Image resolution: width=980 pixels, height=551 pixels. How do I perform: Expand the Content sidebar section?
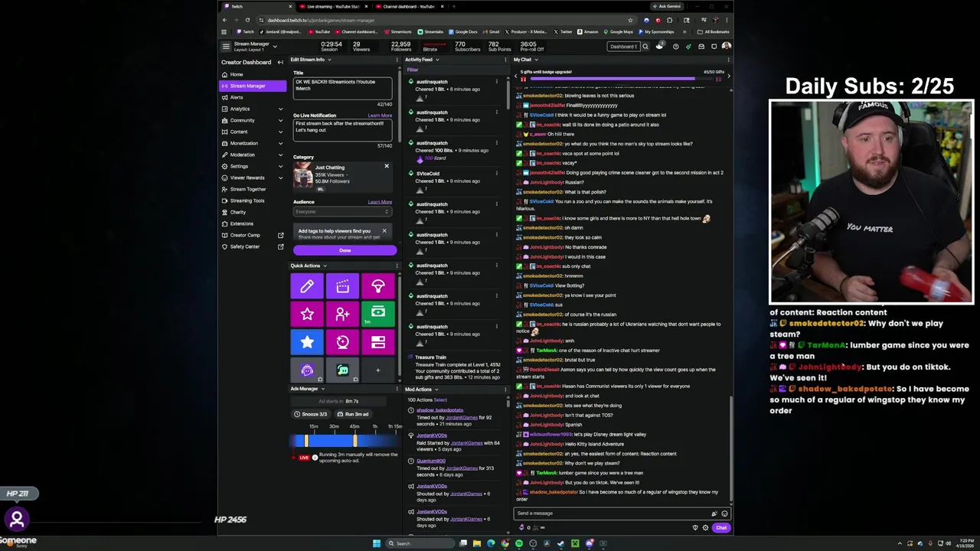tap(280, 132)
